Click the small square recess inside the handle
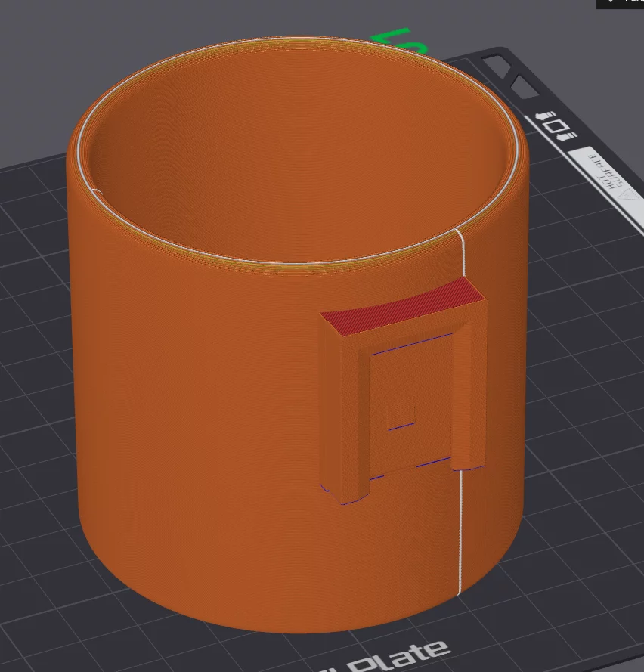The height and width of the screenshot is (672, 644). click(x=401, y=417)
